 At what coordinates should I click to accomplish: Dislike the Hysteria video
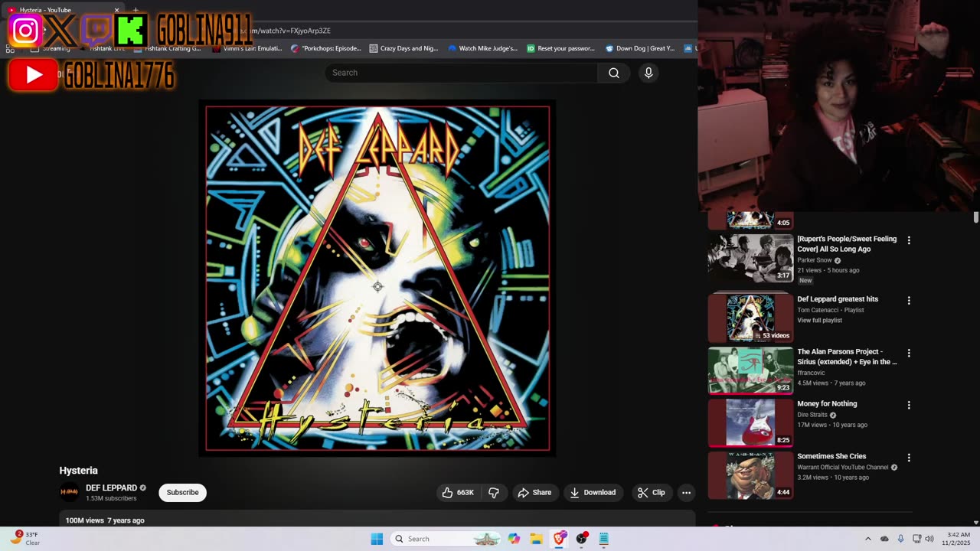click(x=494, y=493)
